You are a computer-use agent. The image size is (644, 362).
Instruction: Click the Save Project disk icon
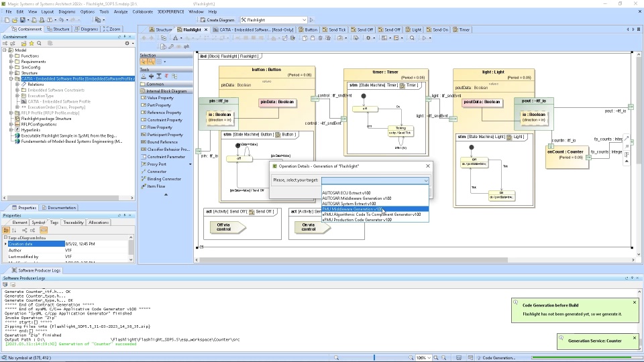(23, 19)
